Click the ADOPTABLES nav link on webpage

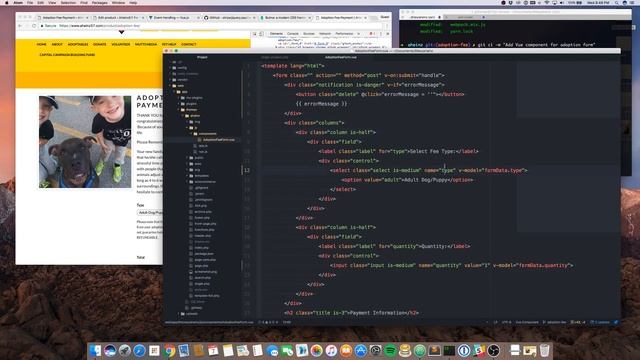78,44
